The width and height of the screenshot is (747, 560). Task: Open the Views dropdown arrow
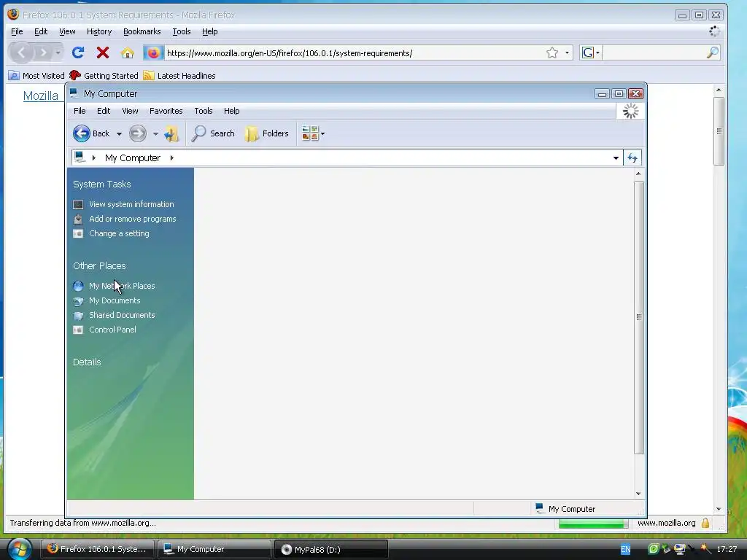click(x=322, y=134)
